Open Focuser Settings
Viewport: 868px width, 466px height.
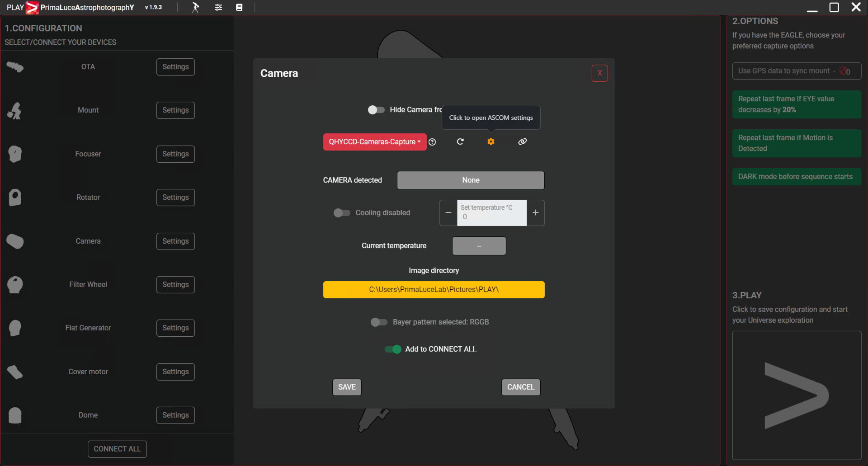point(175,154)
